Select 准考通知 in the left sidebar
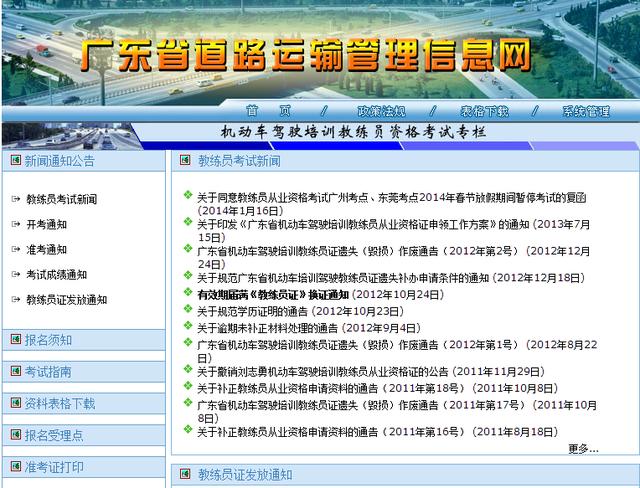This screenshot has width=640, height=488. [46, 250]
